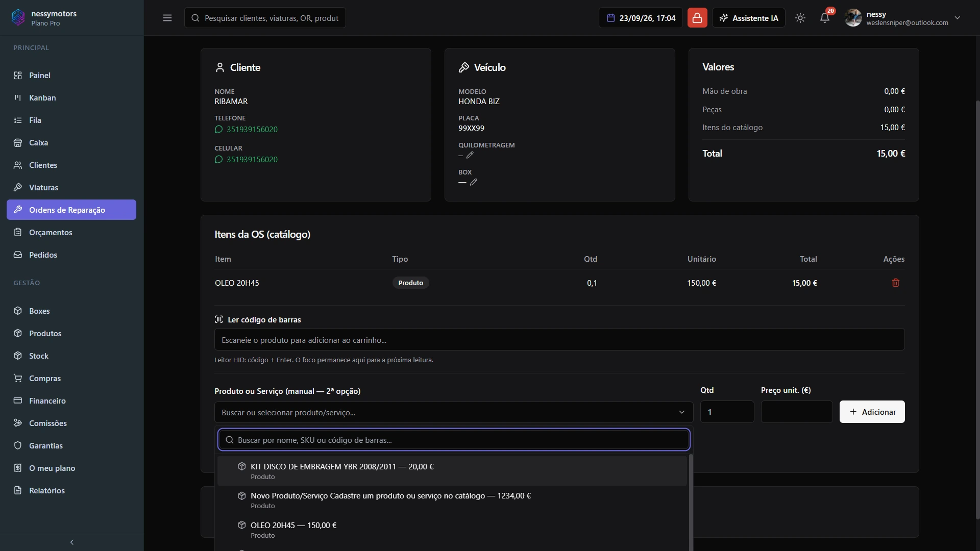Open the product/service select dropdown
The height and width of the screenshot is (551, 980).
coord(454,412)
